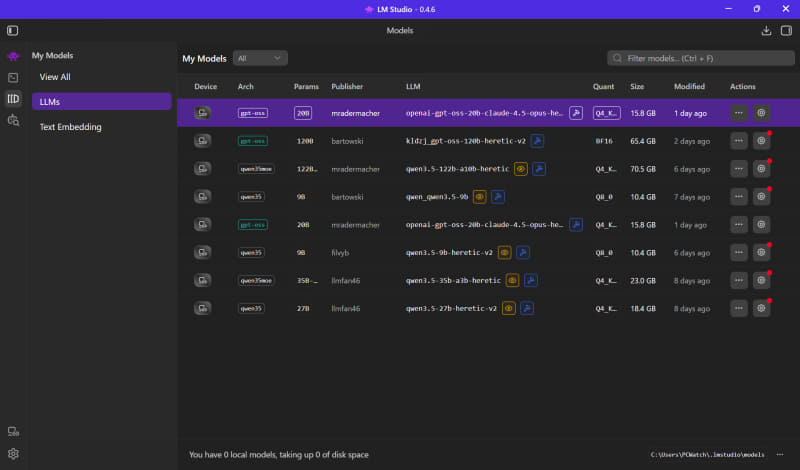The width and height of the screenshot is (800, 470).
Task: Click tool-use badge on kldzj_gpt-oss-120b-heretic-v2
Action: pos(537,141)
